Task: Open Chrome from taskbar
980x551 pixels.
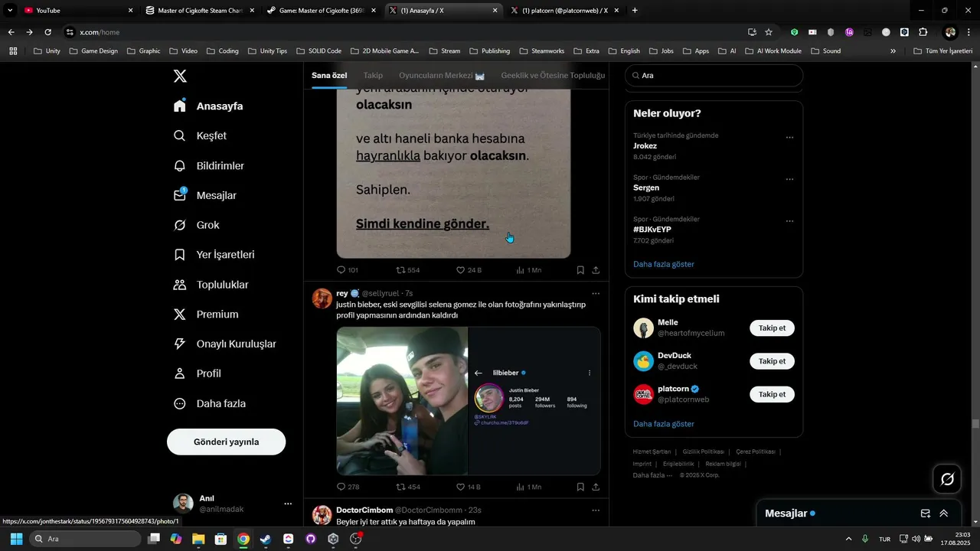Action: point(243,539)
